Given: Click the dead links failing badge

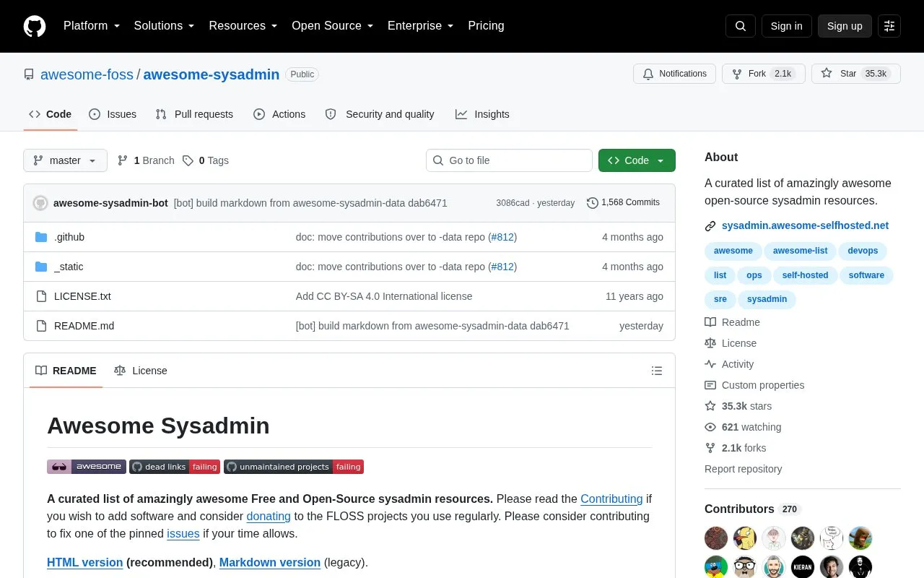Looking at the screenshot, I should [175, 467].
